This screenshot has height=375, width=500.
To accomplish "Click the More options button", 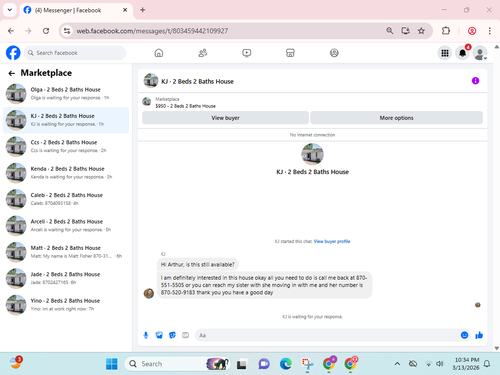I will [x=396, y=118].
